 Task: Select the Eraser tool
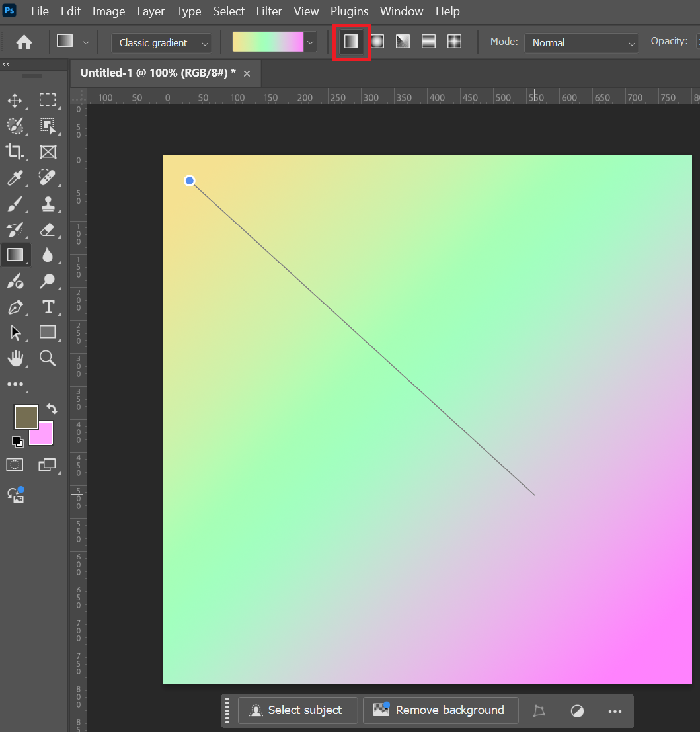(x=48, y=229)
